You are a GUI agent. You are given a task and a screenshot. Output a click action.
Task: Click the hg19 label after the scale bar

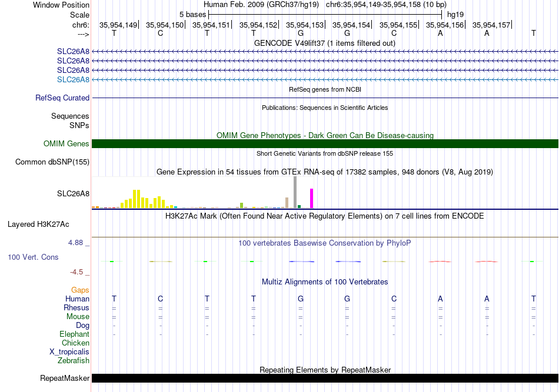click(x=455, y=15)
